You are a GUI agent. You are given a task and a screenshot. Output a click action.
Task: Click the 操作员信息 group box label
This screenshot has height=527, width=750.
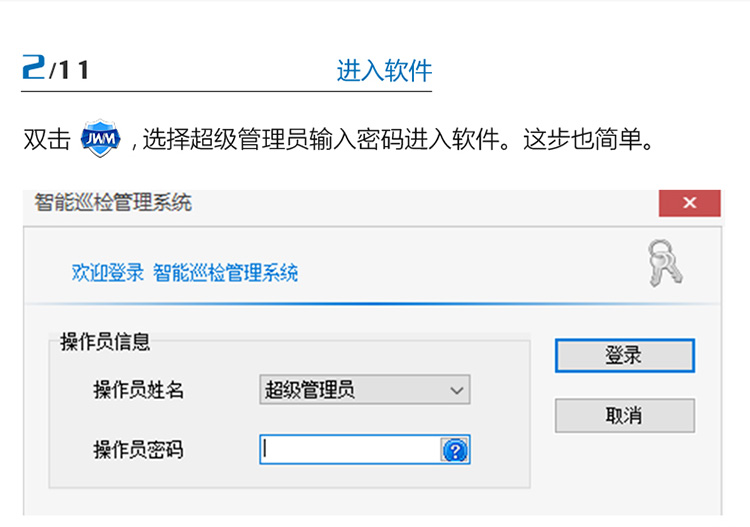[x=105, y=342]
